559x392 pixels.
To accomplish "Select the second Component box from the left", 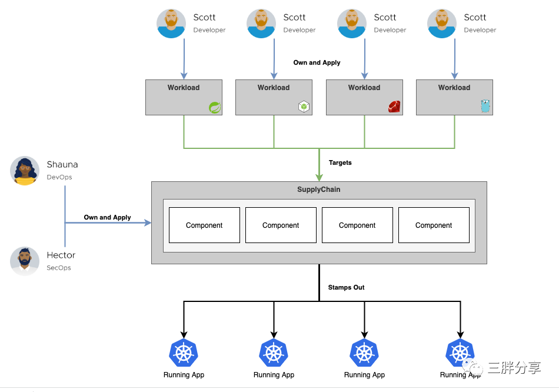I will [x=281, y=225].
